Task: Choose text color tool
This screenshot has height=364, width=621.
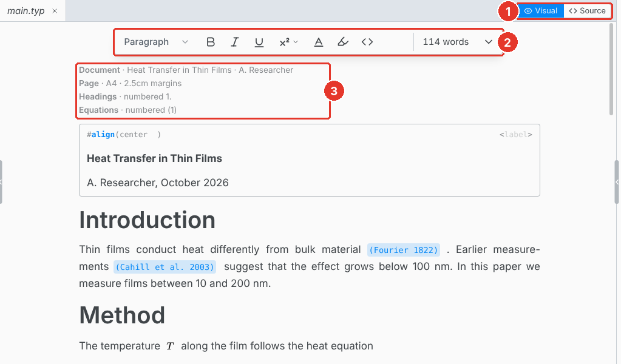Action: pyautogui.click(x=319, y=42)
